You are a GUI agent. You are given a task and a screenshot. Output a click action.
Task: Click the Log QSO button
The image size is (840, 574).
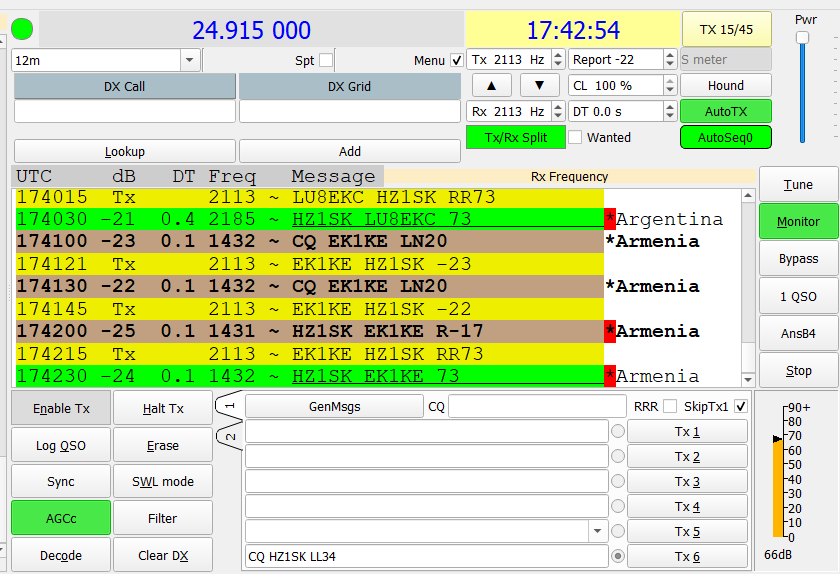[61, 445]
